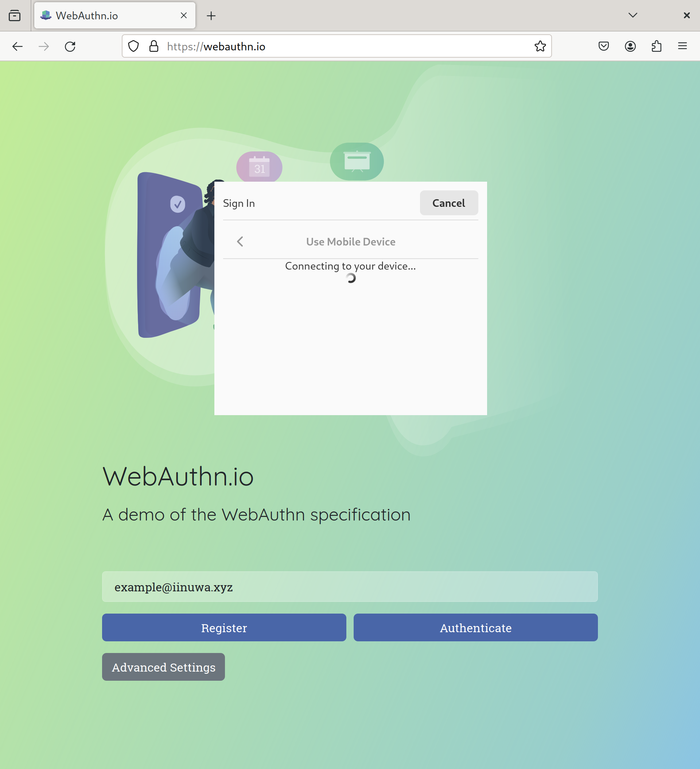
Task: View site security via the padlock icon
Action: pyautogui.click(x=153, y=46)
